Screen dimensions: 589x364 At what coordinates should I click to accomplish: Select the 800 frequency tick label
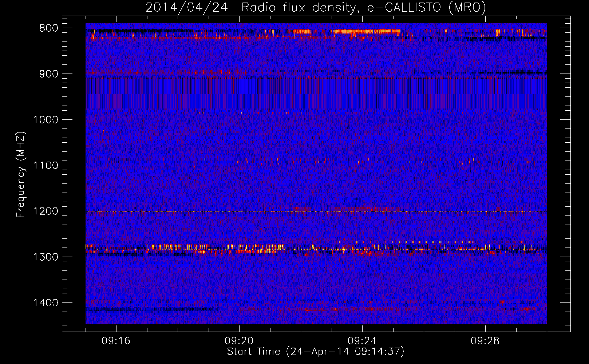pos(49,28)
